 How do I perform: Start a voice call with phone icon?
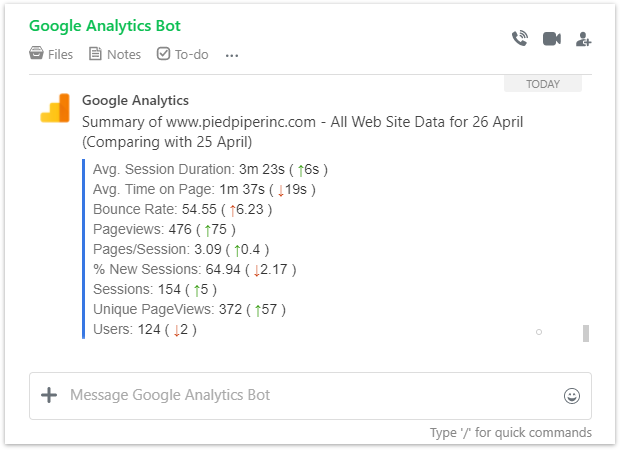pyautogui.click(x=520, y=38)
